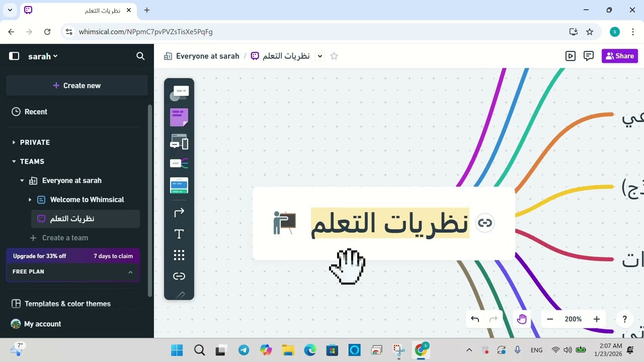The height and width of the screenshot is (362, 644).
Task: Select the sections/table tool
Action: (x=179, y=186)
